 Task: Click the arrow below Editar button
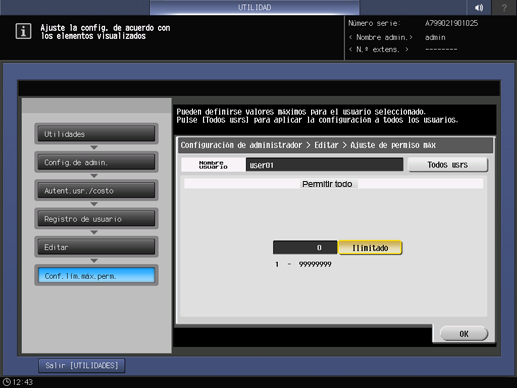[94, 261]
